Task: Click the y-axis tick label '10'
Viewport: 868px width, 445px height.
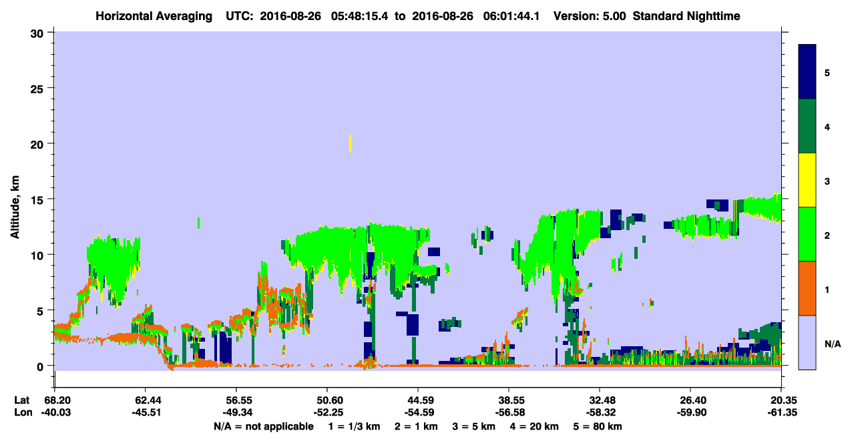Action: pos(39,255)
